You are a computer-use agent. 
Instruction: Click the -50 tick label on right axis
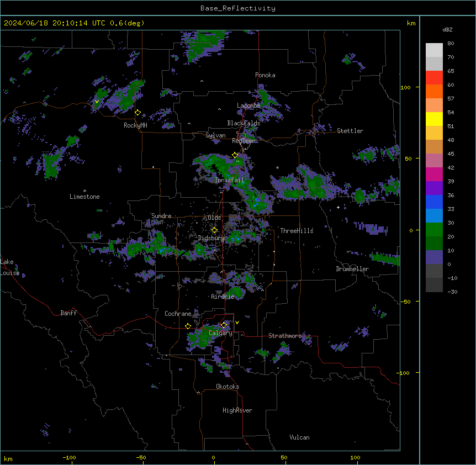[x=405, y=302]
